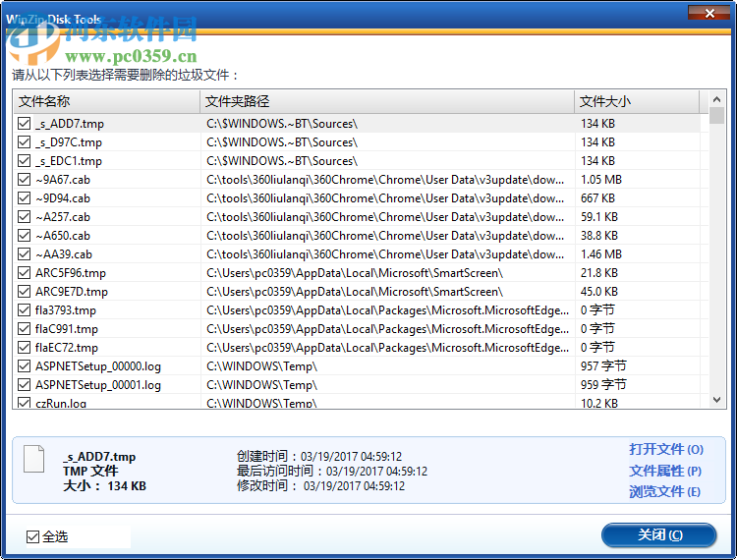737x560 pixels.
Task: Click path of _s_EDC1.tmp row
Action: [282, 161]
